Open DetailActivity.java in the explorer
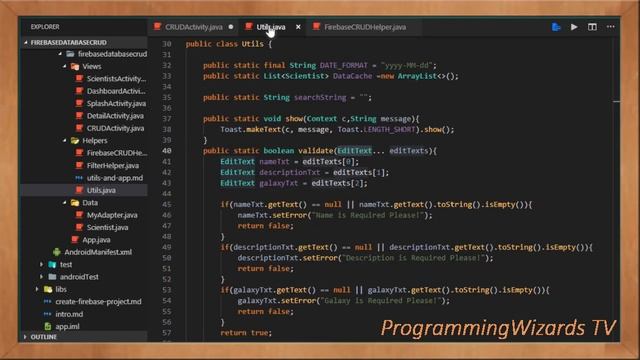The width and height of the screenshot is (640, 360). coord(115,116)
